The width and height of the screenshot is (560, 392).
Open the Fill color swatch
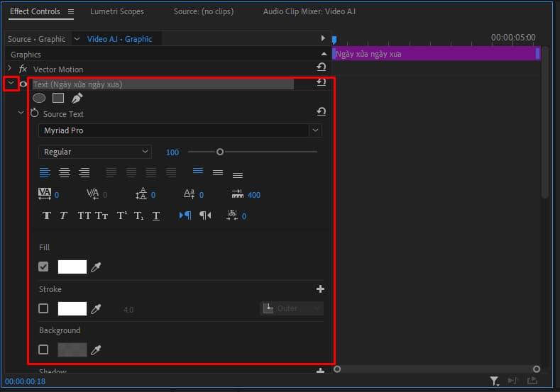pos(72,267)
